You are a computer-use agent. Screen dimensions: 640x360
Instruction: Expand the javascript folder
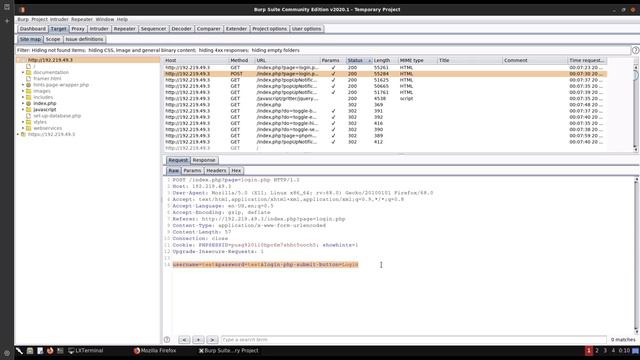pos(23,109)
